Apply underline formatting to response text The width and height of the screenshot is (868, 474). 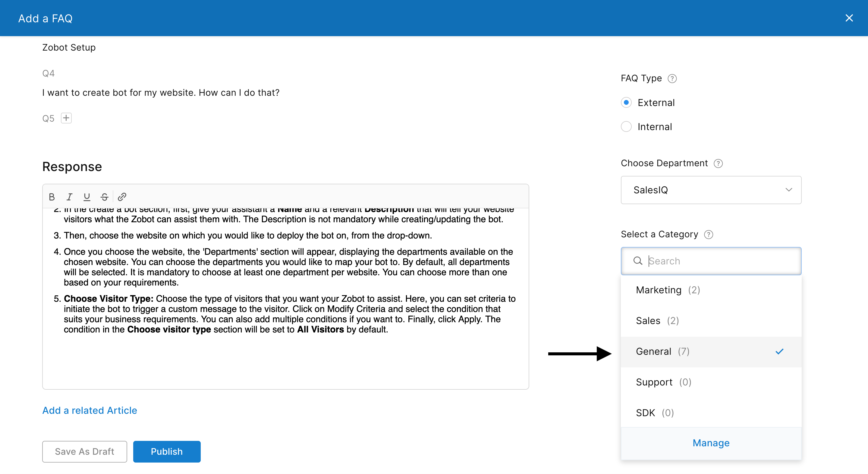[x=87, y=197]
